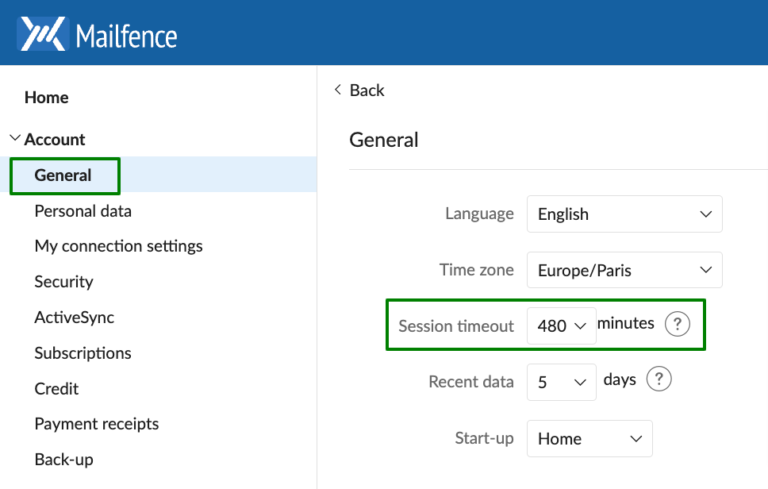
Task: Open ActiveSync settings
Action: point(74,318)
